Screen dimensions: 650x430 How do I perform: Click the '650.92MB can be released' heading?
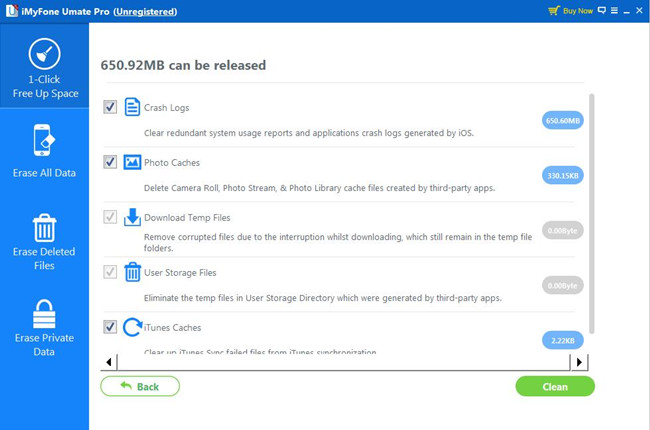point(183,65)
